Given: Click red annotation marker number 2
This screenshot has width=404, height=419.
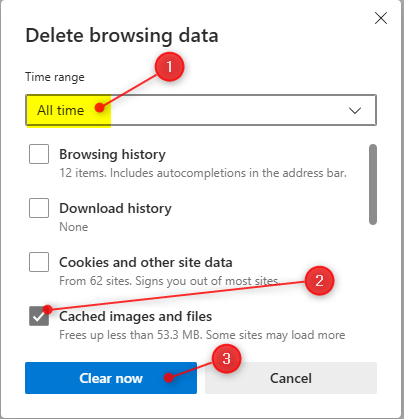Looking at the screenshot, I should (319, 280).
